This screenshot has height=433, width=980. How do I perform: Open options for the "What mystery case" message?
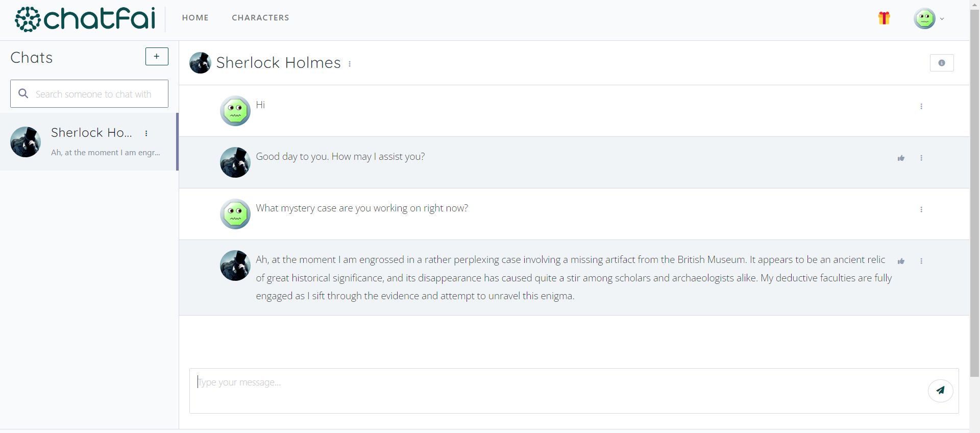pos(921,209)
